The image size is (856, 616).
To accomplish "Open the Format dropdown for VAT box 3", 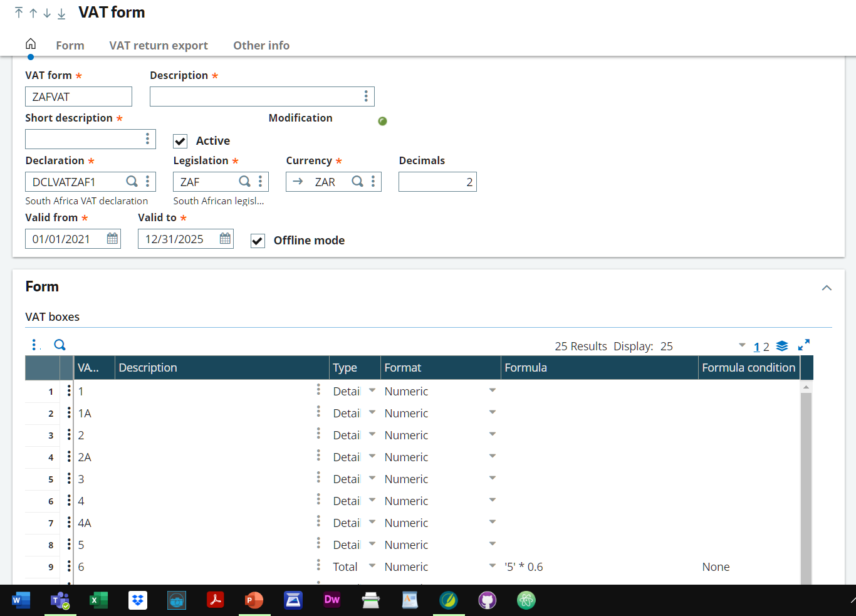I will pyautogui.click(x=493, y=478).
